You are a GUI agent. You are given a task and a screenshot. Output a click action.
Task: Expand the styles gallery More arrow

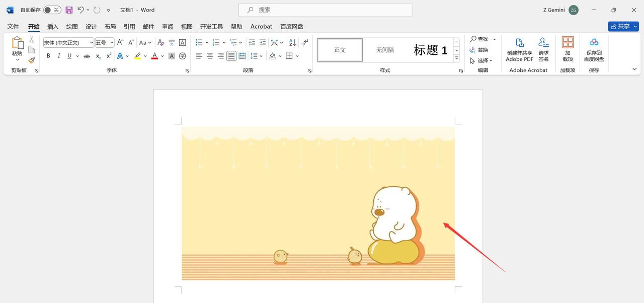click(x=457, y=58)
